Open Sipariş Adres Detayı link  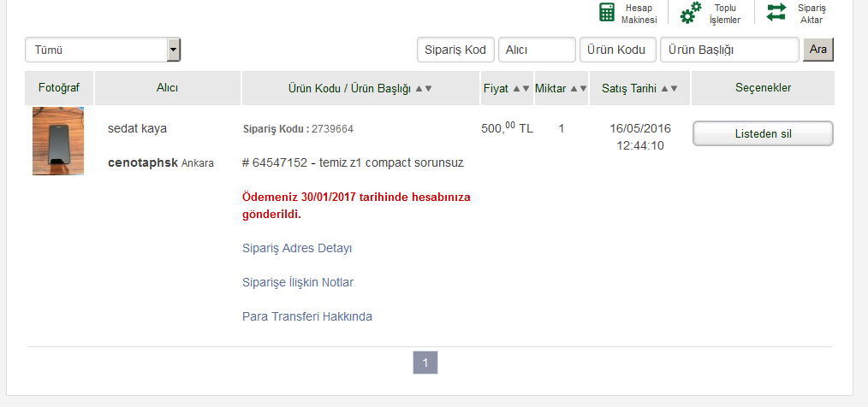(x=297, y=248)
